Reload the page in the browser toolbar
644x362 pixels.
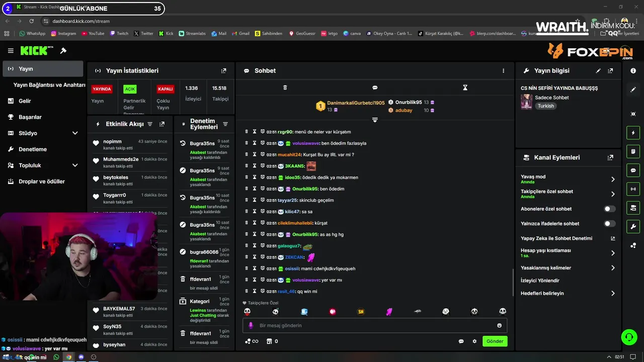coord(32,21)
